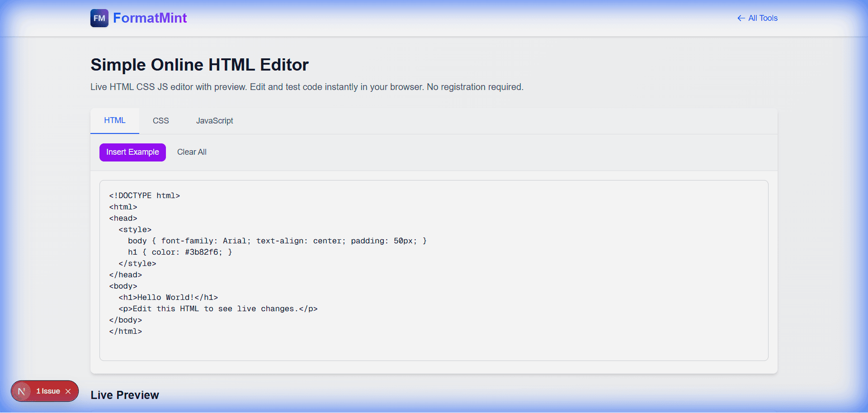Open the All Tools link
Viewport: 868px width, 413px height.
coord(763,18)
